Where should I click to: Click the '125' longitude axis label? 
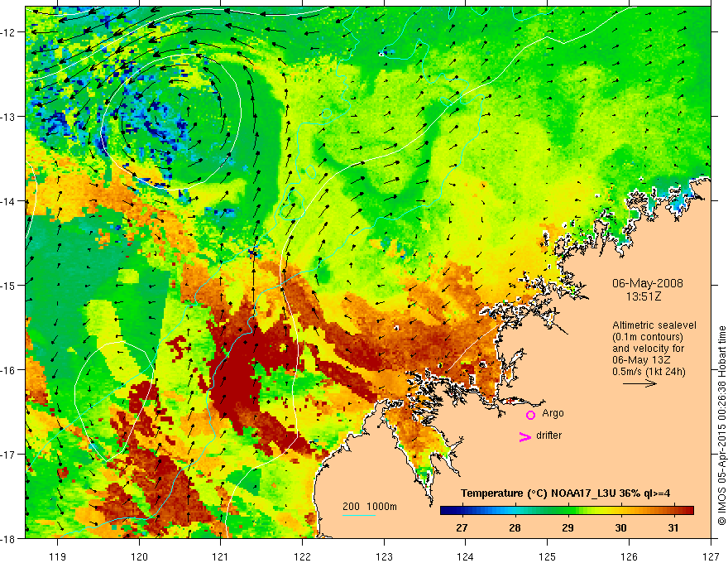coord(548,556)
